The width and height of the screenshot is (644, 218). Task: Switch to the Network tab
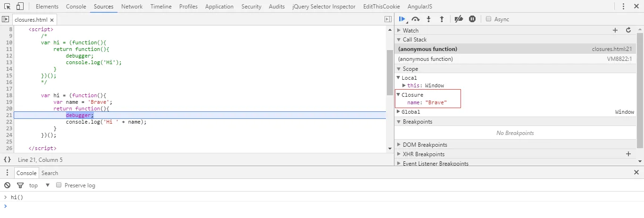pyautogui.click(x=132, y=7)
